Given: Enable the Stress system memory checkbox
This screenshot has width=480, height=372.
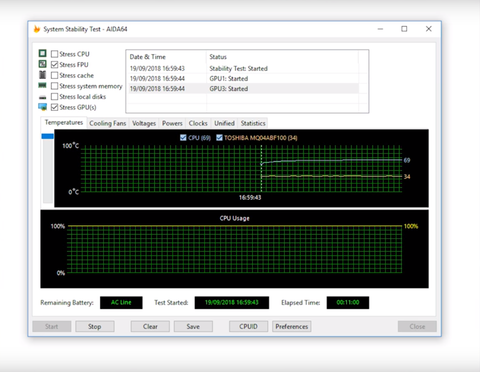Looking at the screenshot, I should (54, 86).
